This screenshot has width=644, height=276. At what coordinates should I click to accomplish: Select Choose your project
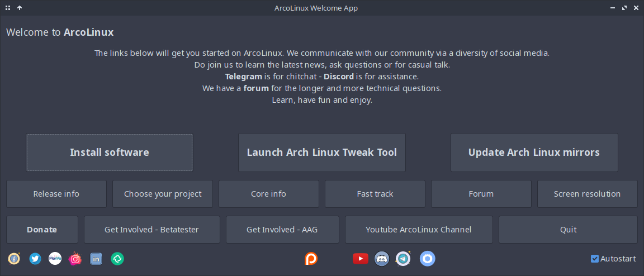163,194
